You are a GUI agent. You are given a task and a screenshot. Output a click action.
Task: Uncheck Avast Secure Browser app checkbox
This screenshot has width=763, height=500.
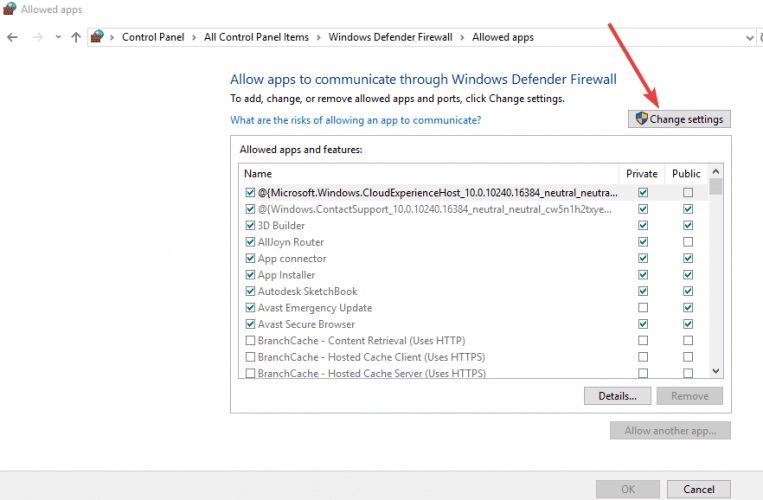(x=250, y=324)
